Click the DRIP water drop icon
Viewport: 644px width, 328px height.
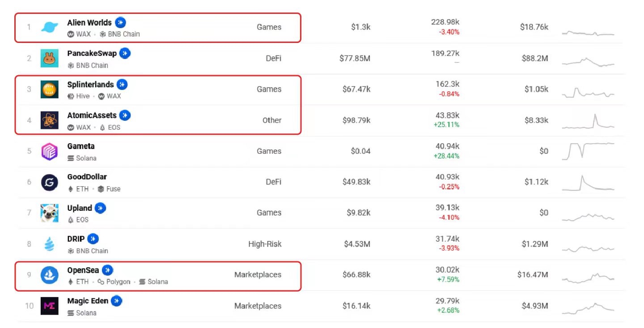pyautogui.click(x=49, y=244)
